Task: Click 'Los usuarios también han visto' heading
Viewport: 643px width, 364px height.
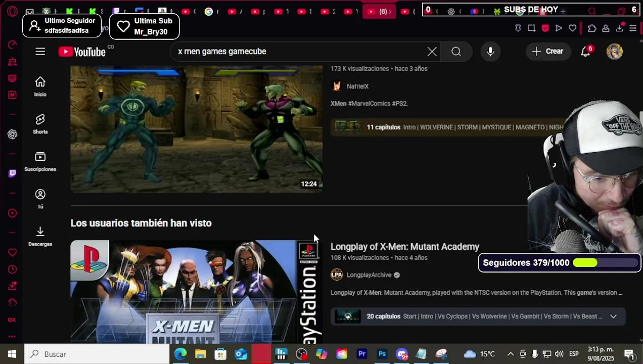Action: point(141,223)
